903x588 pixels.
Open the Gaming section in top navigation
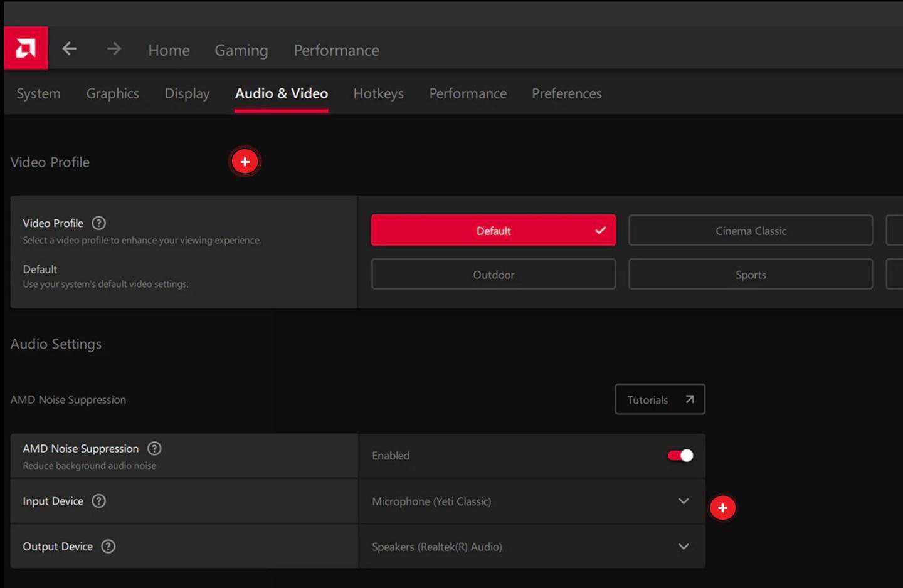coord(241,50)
